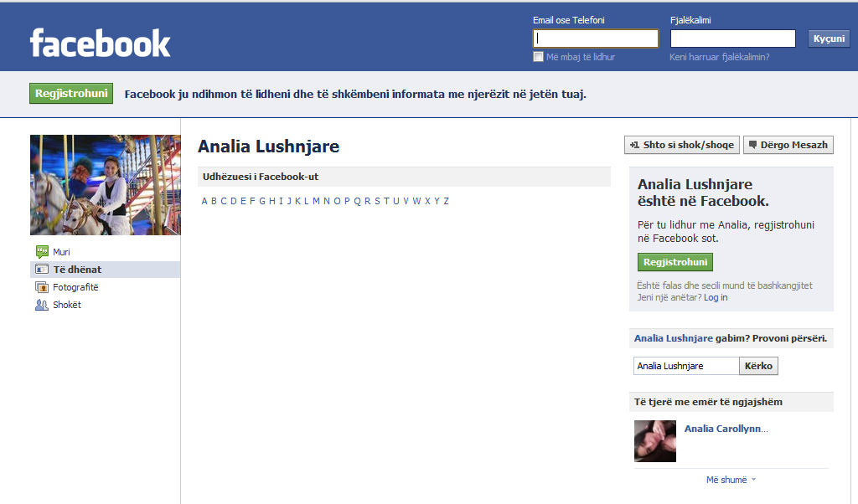Select letter N in the directory
This screenshot has width=858, height=504.
click(x=327, y=201)
